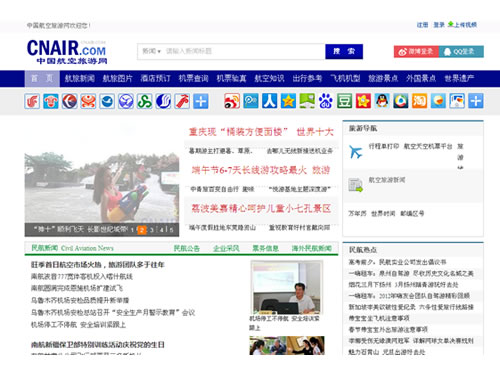This screenshot has height=375, width=500.
Task: Click the man at laptop news thumbnail
Action: tap(287, 287)
